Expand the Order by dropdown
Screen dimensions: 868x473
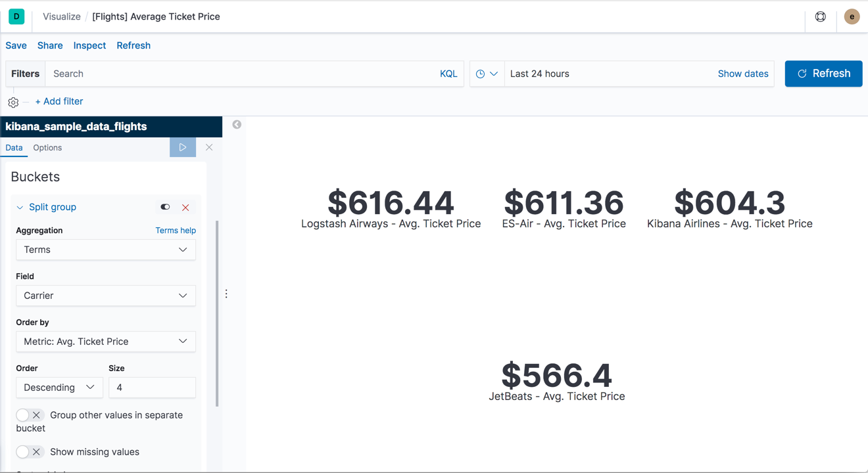coord(106,342)
